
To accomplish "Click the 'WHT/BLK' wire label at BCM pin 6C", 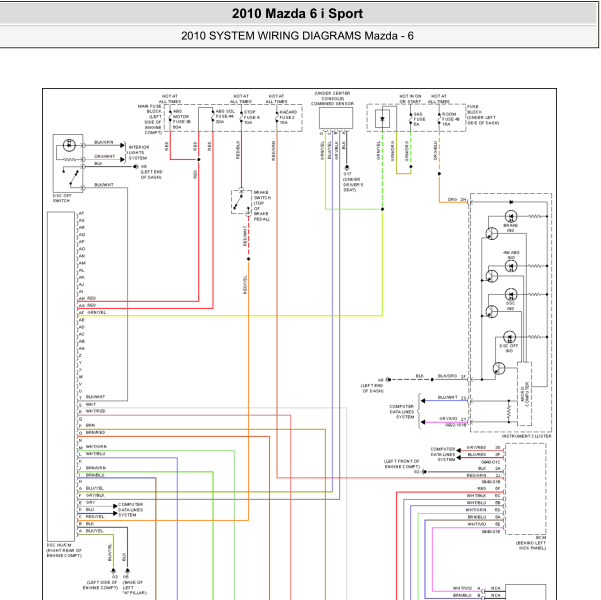I will [476, 496].
